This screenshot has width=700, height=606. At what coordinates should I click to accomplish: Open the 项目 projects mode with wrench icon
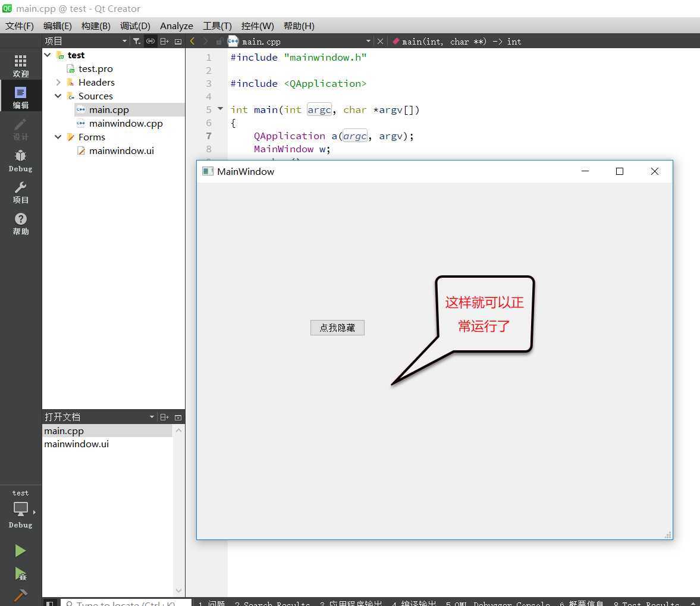[x=21, y=192]
